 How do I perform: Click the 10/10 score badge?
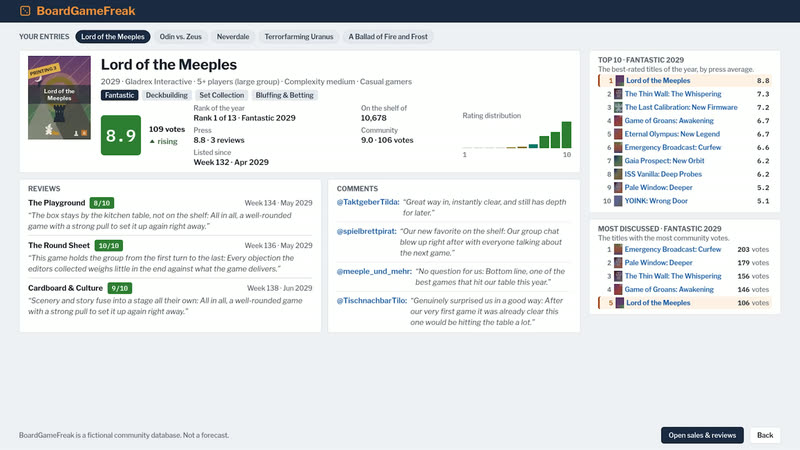tap(109, 246)
